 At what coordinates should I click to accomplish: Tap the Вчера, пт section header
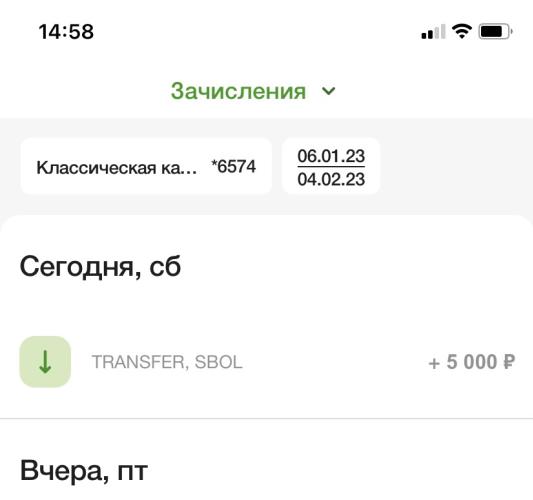[84, 471]
